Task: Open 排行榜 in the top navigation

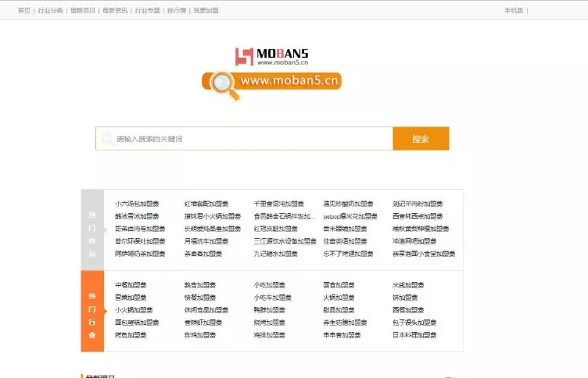Action: (177, 10)
